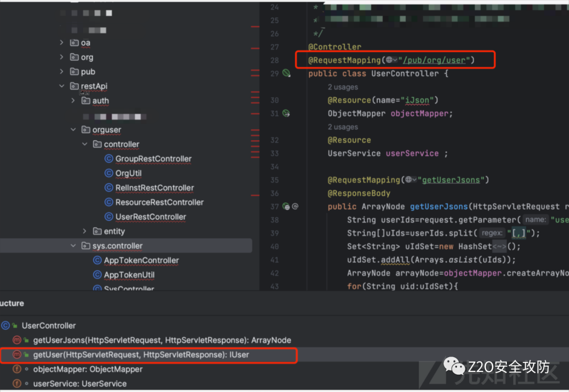Select UserController node in Structure panel
The height and width of the screenshot is (392, 569).
coord(48,326)
